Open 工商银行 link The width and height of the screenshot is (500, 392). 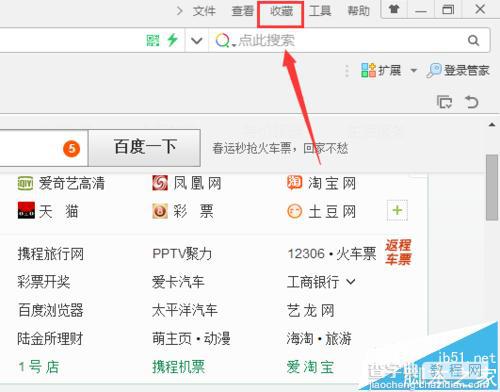pyautogui.click(x=313, y=282)
